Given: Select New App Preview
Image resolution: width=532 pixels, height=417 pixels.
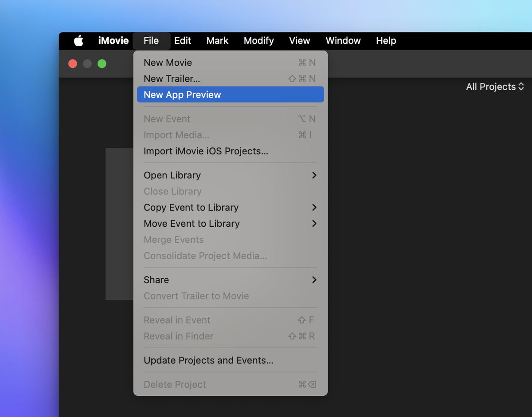Looking at the screenshot, I should [231, 94].
